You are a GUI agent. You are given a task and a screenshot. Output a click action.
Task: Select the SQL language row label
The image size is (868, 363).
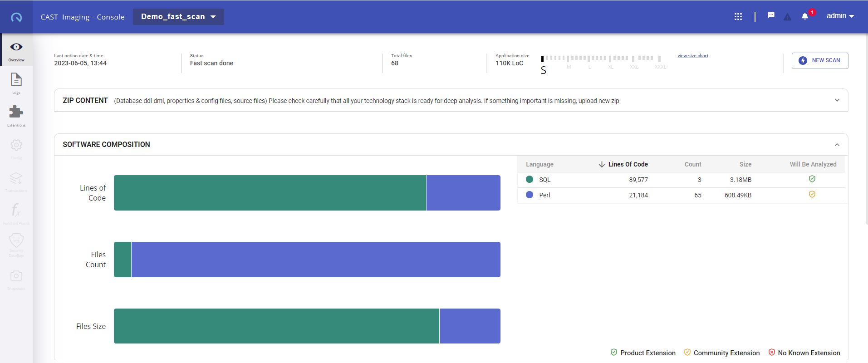544,180
